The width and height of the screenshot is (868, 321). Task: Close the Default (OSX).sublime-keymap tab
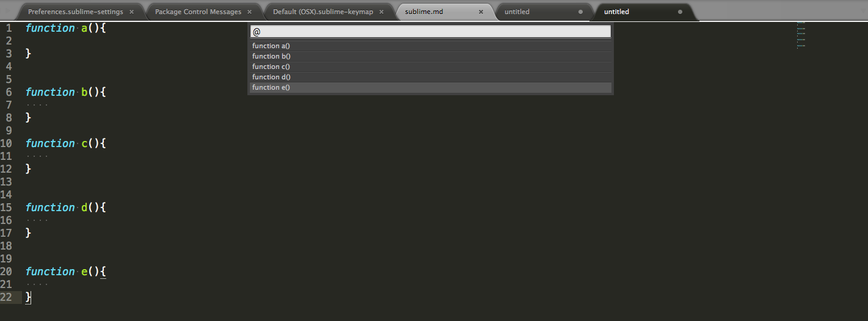(381, 12)
